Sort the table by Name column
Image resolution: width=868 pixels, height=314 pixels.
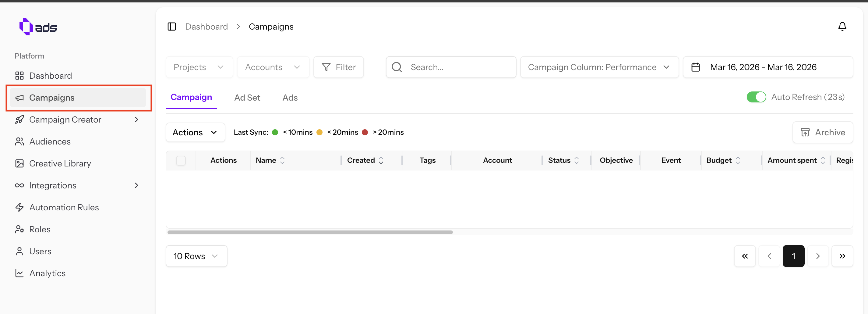282,160
